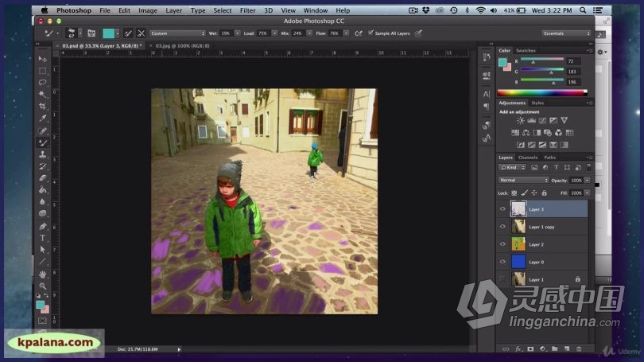644x362 pixels.
Task: Open the Layer menu
Action: (174, 10)
